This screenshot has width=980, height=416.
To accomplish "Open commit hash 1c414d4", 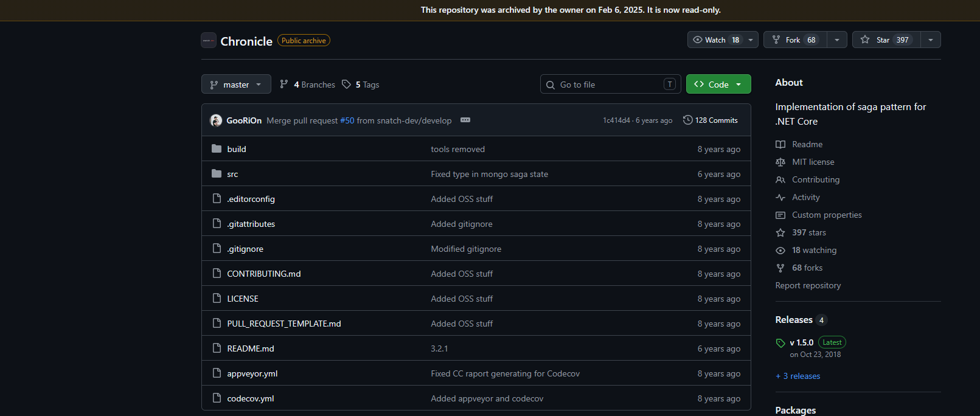I will (x=616, y=120).
